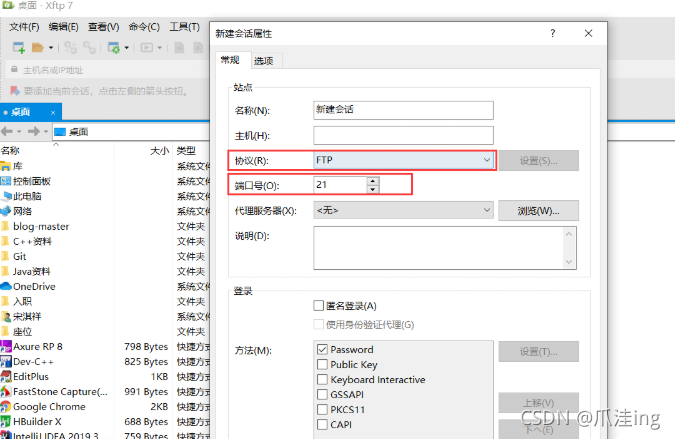Click the 名称(N) input field
Image resolution: width=675 pixels, height=439 pixels.
click(x=403, y=110)
